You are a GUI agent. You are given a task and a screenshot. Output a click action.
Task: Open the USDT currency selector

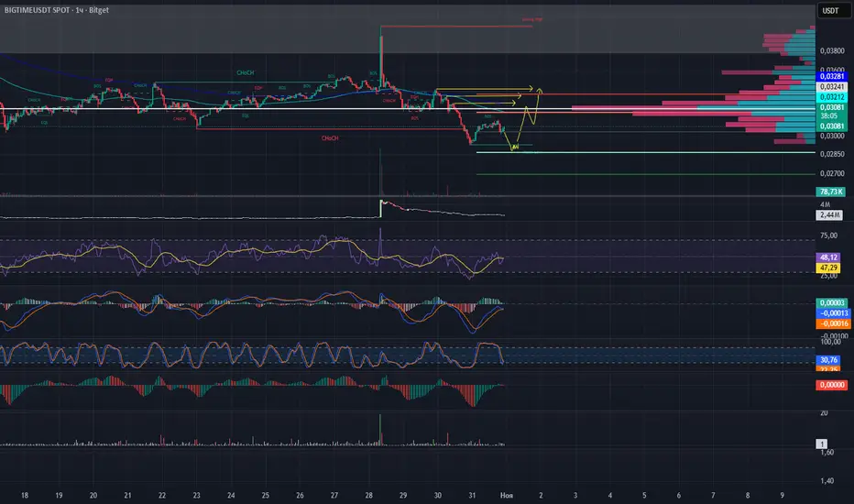[832, 13]
